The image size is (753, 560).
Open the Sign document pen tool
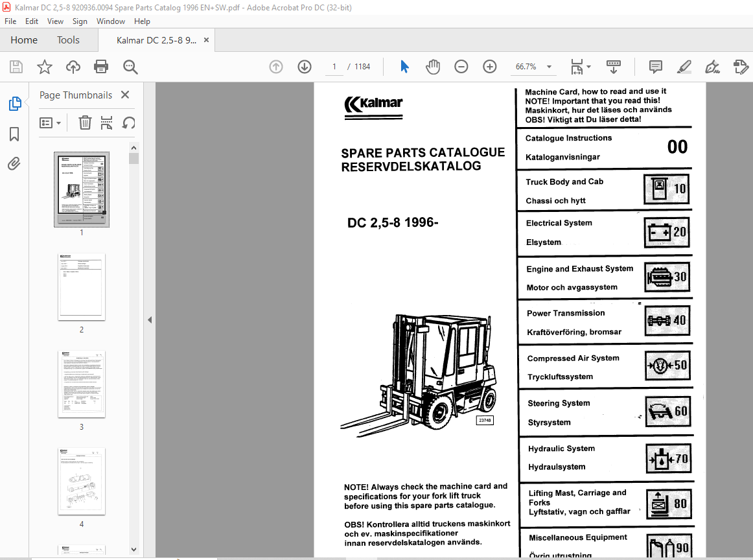pos(712,67)
